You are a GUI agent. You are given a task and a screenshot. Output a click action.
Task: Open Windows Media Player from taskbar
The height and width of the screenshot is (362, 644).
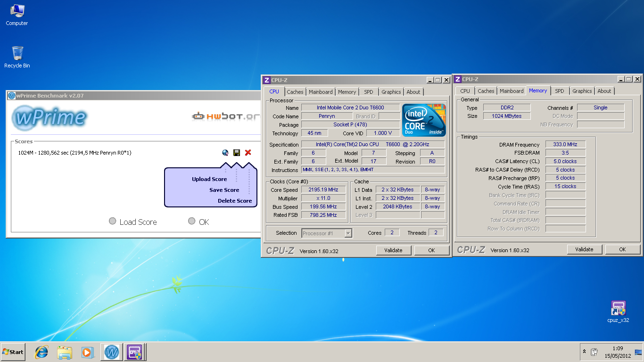87,352
